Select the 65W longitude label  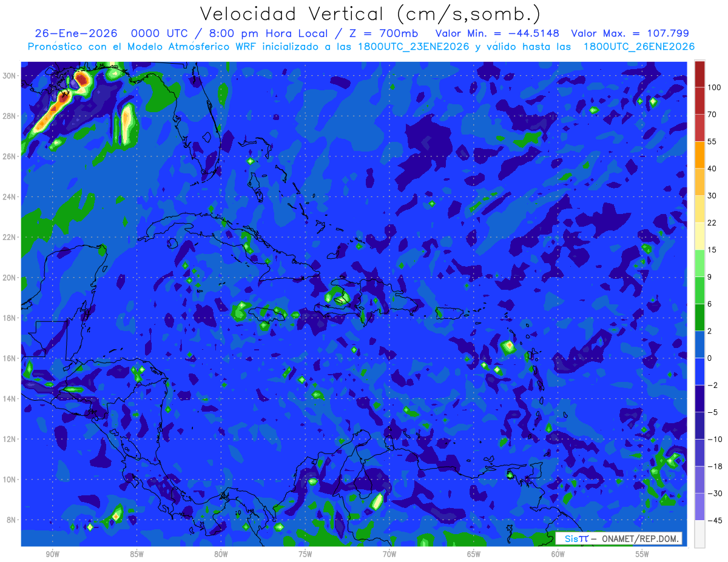(474, 555)
